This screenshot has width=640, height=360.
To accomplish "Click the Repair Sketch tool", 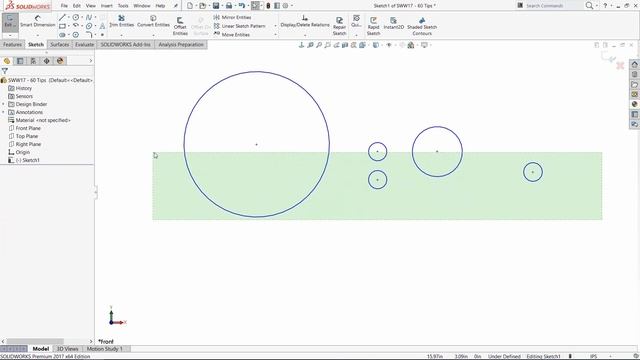I will click(339, 26).
